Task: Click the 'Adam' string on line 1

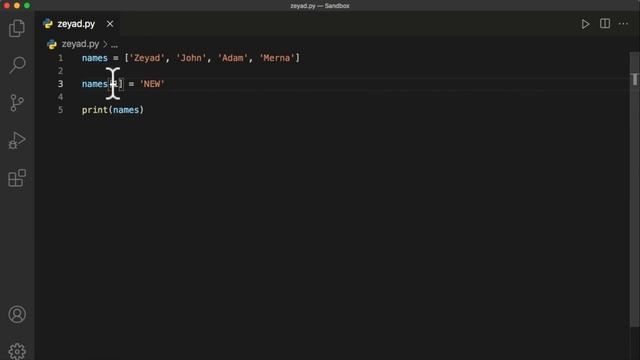Action: click(x=233, y=58)
